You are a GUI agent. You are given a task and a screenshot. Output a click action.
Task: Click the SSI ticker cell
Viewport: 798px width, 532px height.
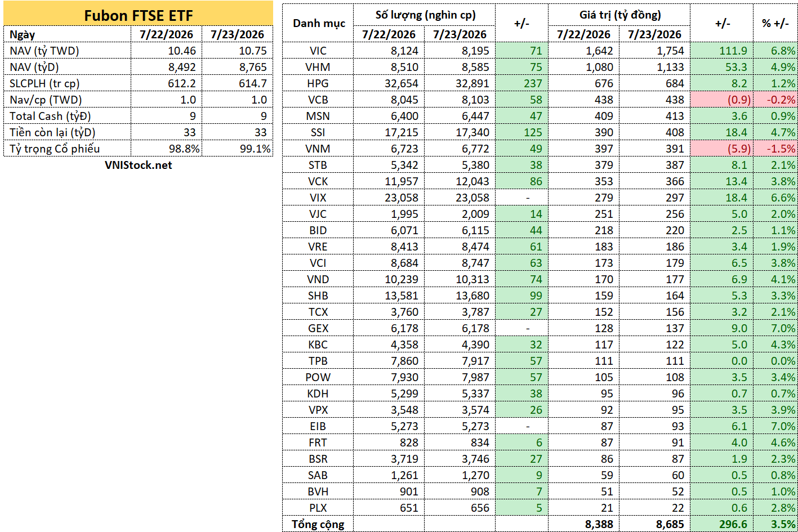click(x=318, y=132)
